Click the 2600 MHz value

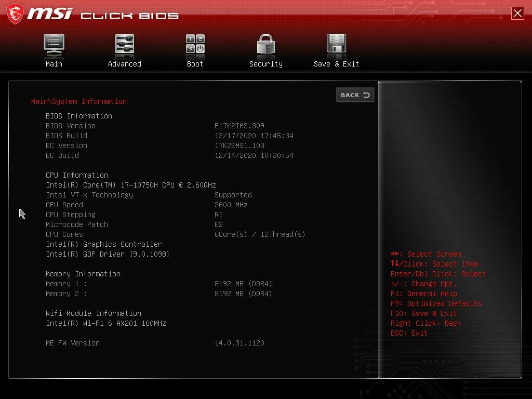pyautogui.click(x=231, y=205)
